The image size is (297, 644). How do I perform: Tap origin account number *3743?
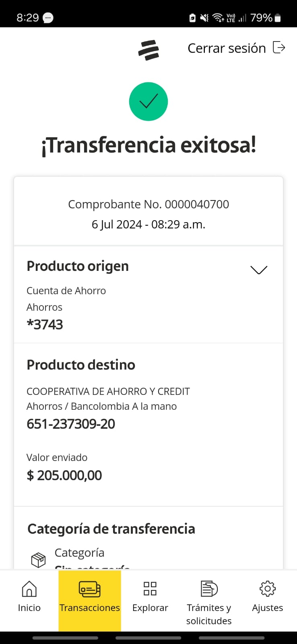45,324
